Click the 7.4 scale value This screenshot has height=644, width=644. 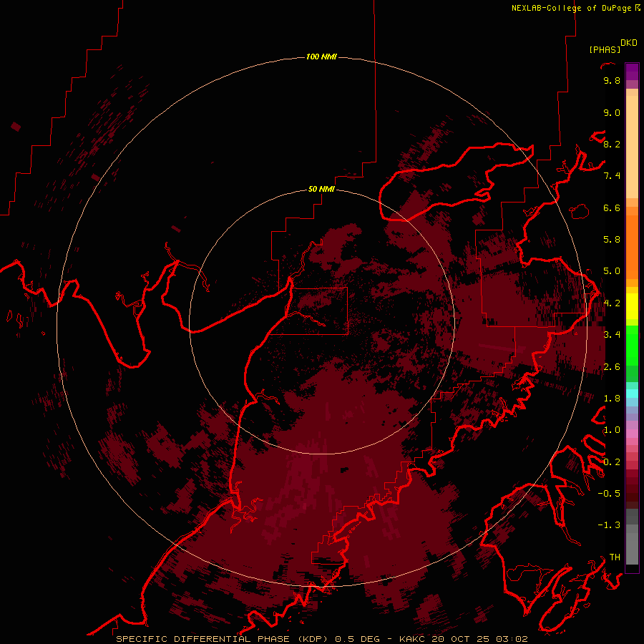[612, 176]
